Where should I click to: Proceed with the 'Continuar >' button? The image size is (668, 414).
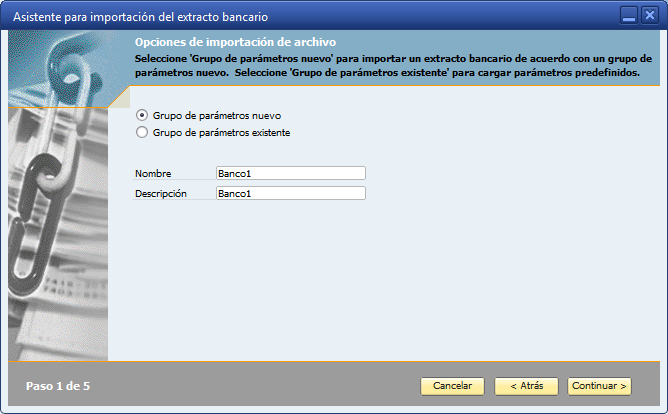coord(599,385)
